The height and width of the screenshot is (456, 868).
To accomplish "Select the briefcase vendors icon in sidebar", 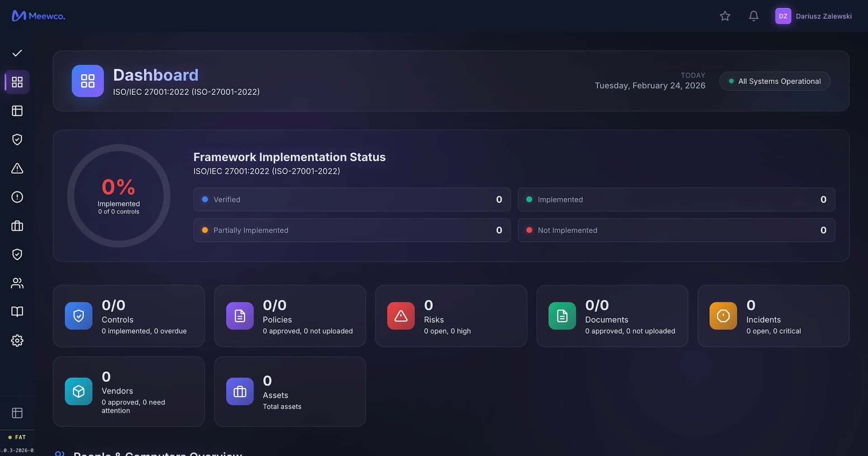I will [x=17, y=226].
